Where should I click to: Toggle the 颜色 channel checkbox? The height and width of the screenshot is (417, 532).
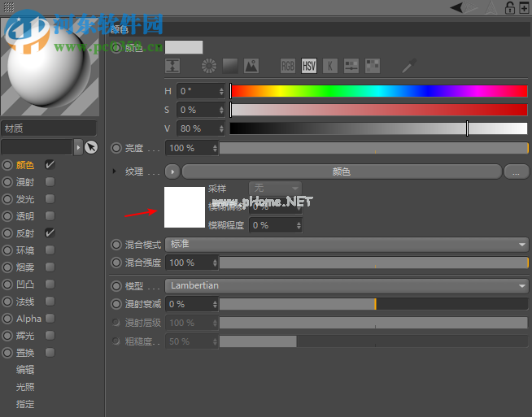click(50, 165)
